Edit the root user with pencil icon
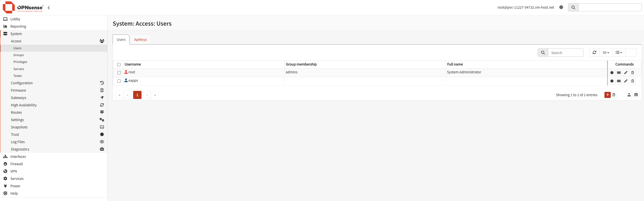 point(626,73)
